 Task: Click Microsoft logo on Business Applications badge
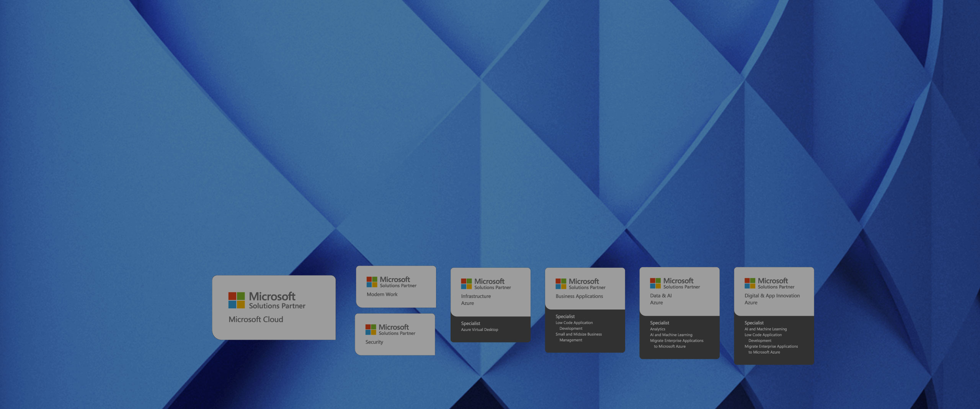tap(561, 284)
